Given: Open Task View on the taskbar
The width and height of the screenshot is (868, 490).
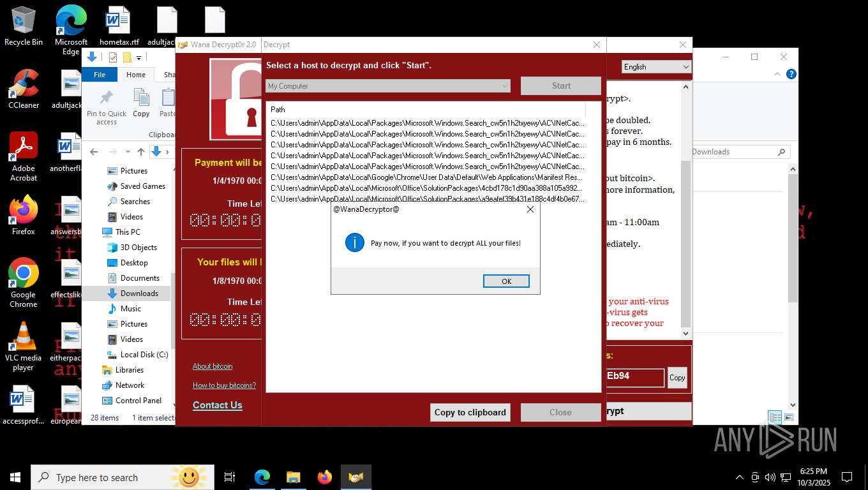Looking at the screenshot, I should click(x=230, y=477).
